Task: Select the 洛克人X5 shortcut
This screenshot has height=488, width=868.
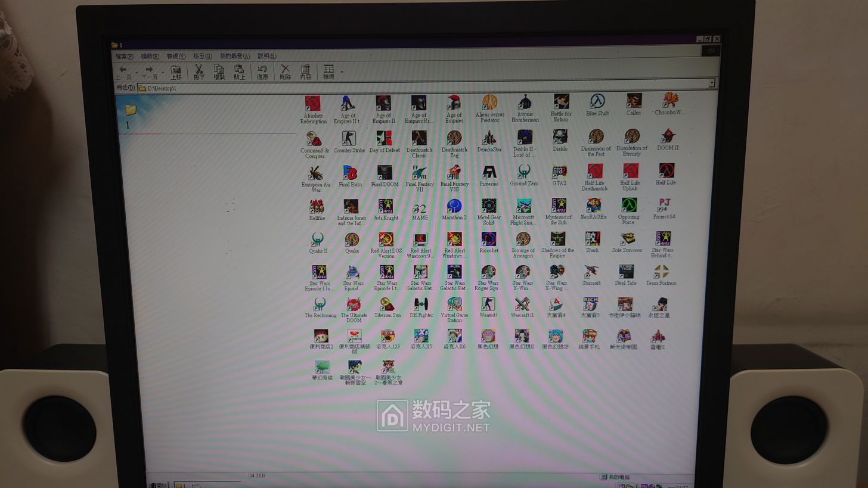Action: pyautogui.click(x=421, y=339)
